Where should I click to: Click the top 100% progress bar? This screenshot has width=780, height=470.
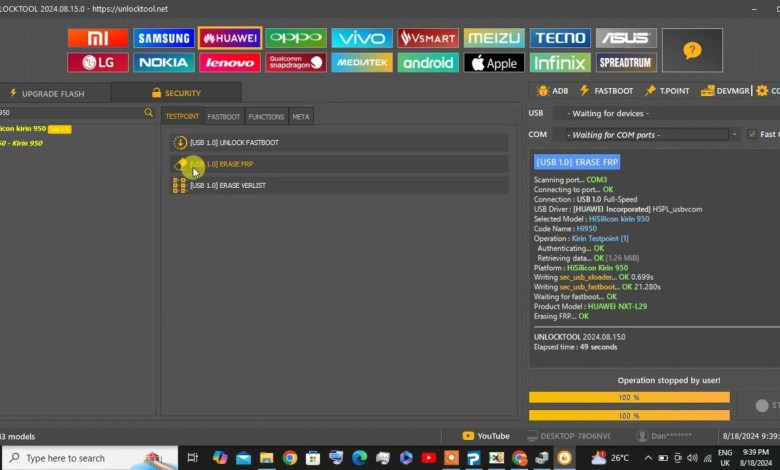tap(629, 397)
